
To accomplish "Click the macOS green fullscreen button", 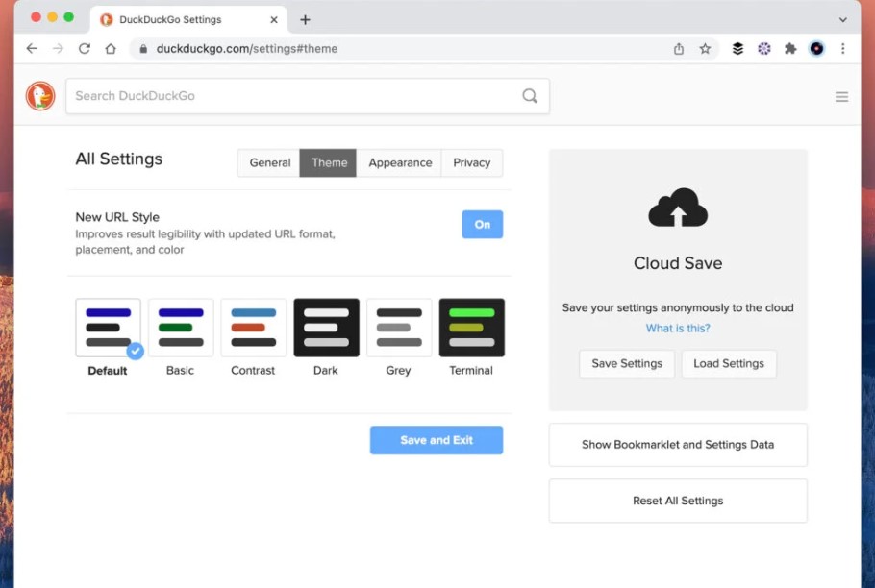I will click(x=68, y=17).
